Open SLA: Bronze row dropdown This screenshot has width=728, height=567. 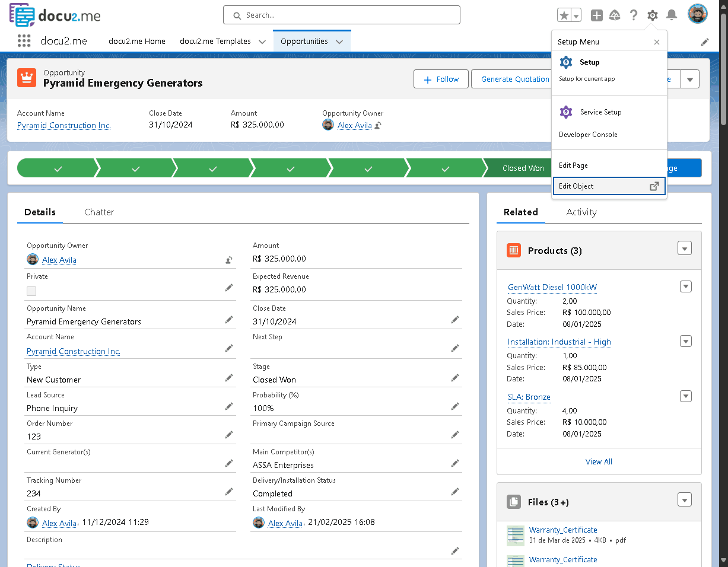point(686,397)
